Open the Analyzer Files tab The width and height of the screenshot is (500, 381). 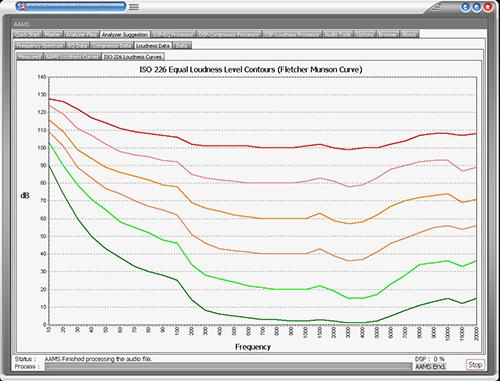81,34
